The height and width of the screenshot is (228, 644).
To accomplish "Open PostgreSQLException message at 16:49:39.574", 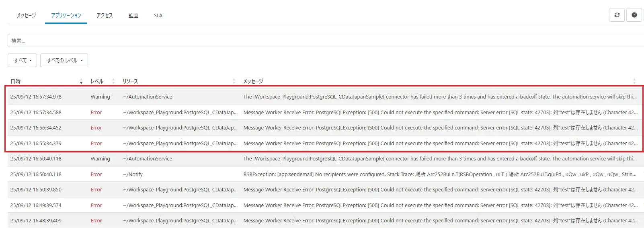I will click(441, 205).
